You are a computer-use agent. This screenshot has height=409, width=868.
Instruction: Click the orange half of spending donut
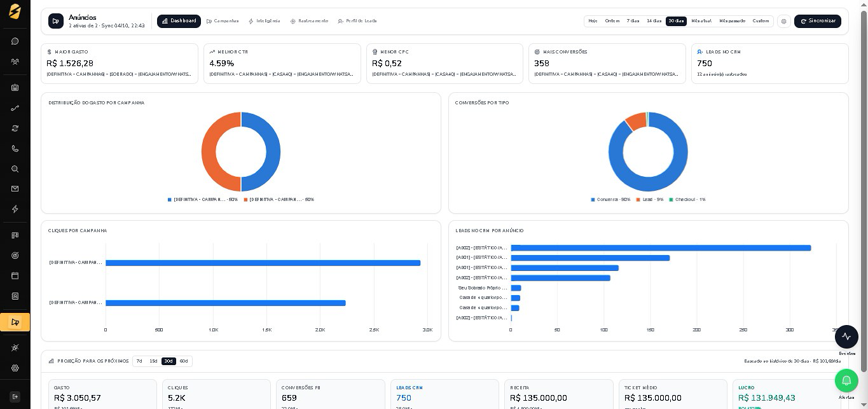click(x=209, y=151)
